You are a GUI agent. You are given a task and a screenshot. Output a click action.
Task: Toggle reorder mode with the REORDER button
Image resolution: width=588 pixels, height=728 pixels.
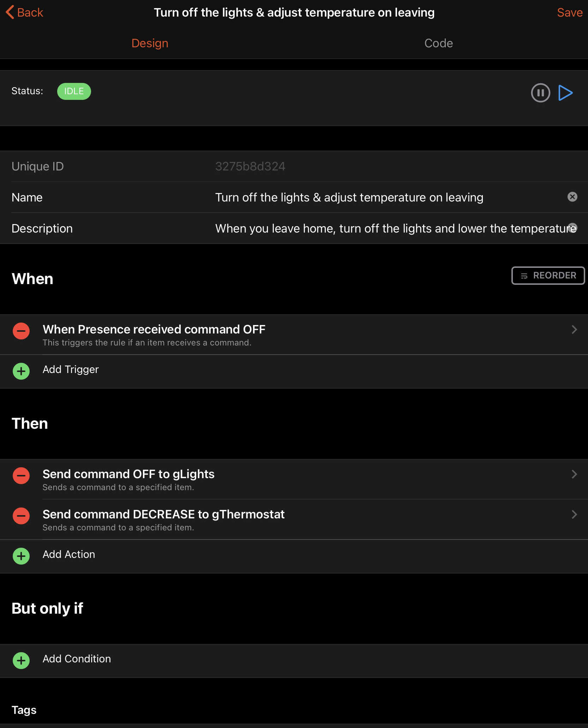click(x=547, y=276)
